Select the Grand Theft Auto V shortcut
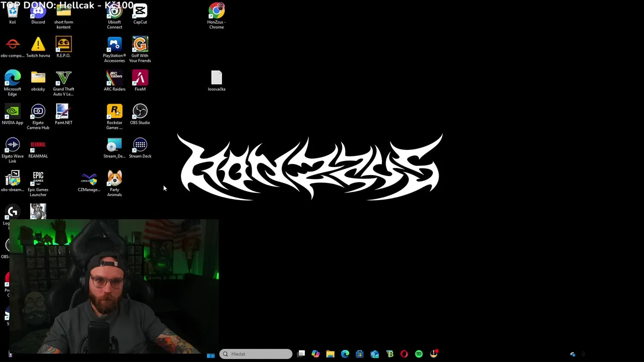 coord(63,83)
